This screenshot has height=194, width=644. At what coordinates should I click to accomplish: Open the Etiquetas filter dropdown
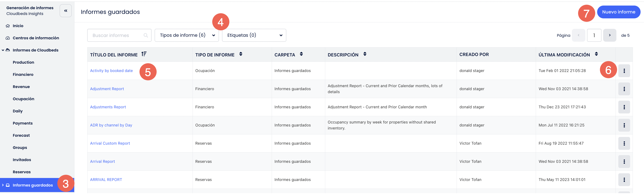tap(254, 35)
